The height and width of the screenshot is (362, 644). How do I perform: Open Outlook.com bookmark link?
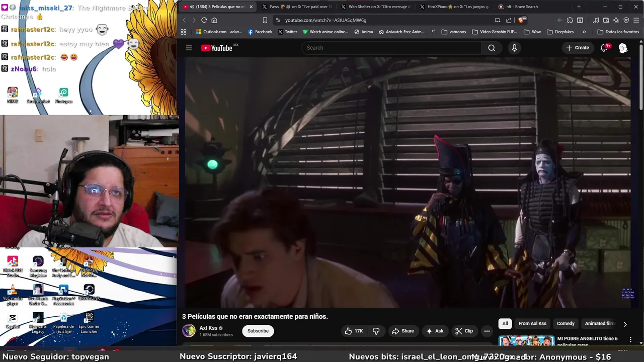pos(219,32)
